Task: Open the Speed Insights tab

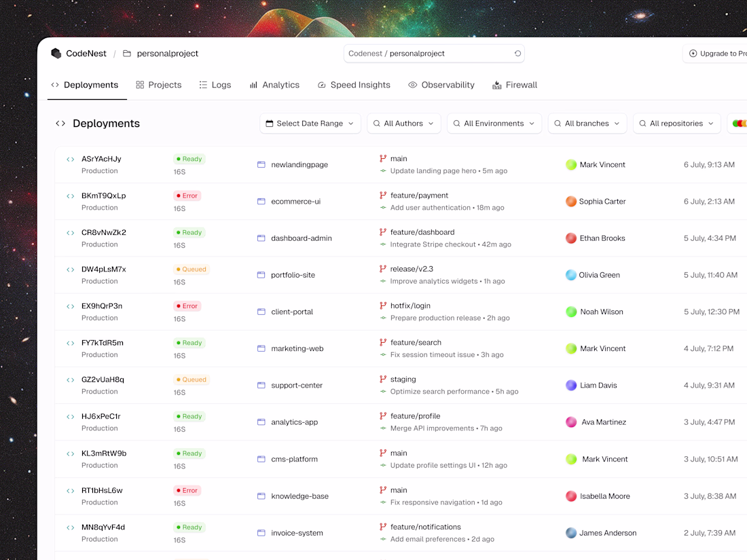Action: click(354, 85)
